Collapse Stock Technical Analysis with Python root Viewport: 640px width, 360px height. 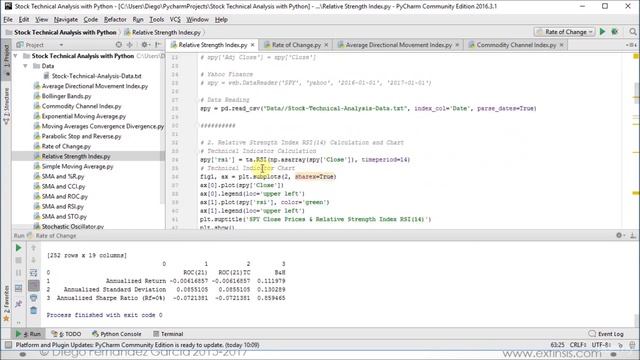tap(16, 56)
